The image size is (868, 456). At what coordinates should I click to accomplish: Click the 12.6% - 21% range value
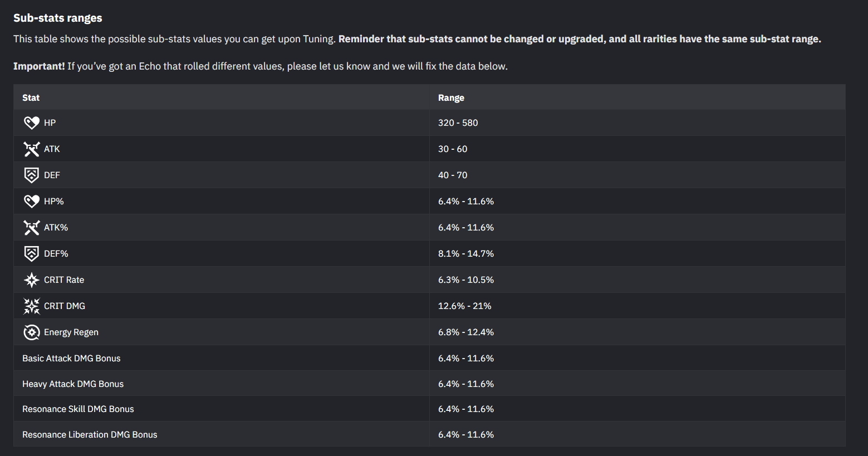click(x=464, y=306)
